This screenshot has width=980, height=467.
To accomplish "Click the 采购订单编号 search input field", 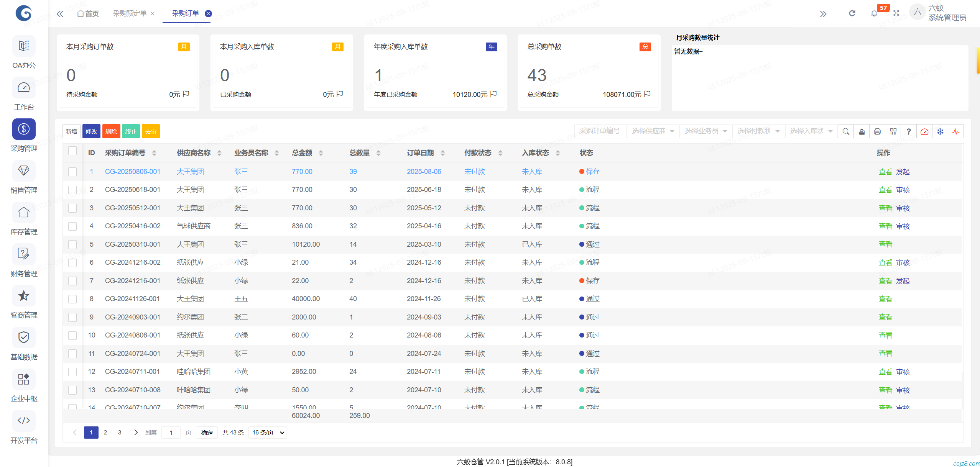I will coord(600,131).
